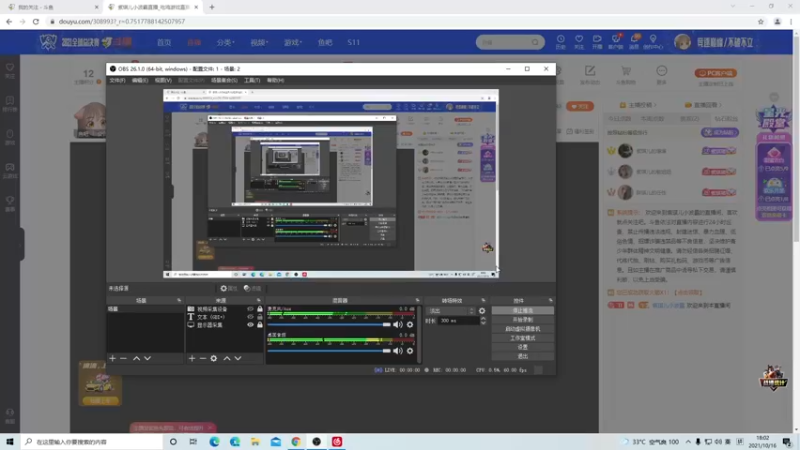This screenshot has height=450, width=800.
Task: Select the scene entry in Scenes list
Action: pos(145,309)
